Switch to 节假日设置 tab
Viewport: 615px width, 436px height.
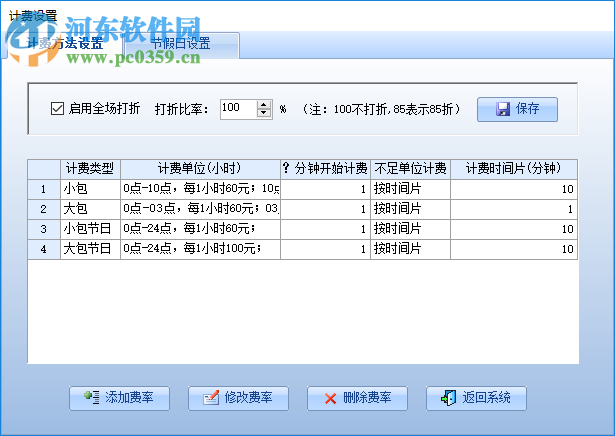(x=181, y=44)
